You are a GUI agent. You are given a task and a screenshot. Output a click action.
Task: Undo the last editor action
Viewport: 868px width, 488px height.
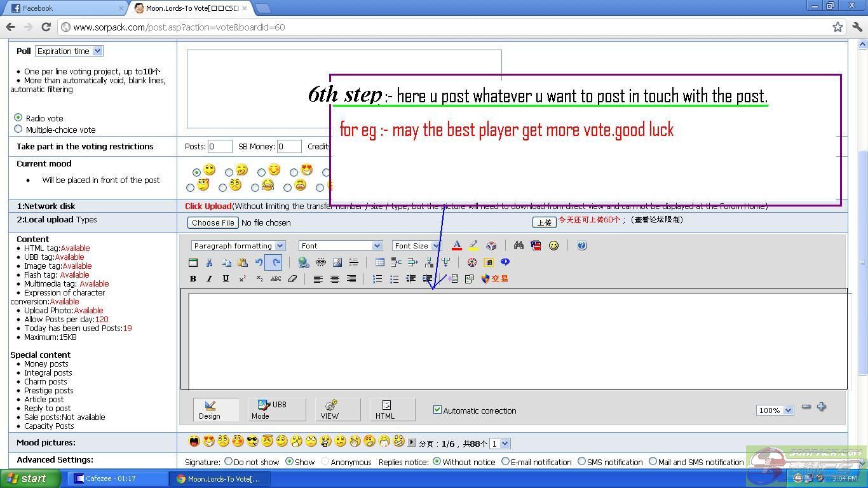tap(259, 262)
